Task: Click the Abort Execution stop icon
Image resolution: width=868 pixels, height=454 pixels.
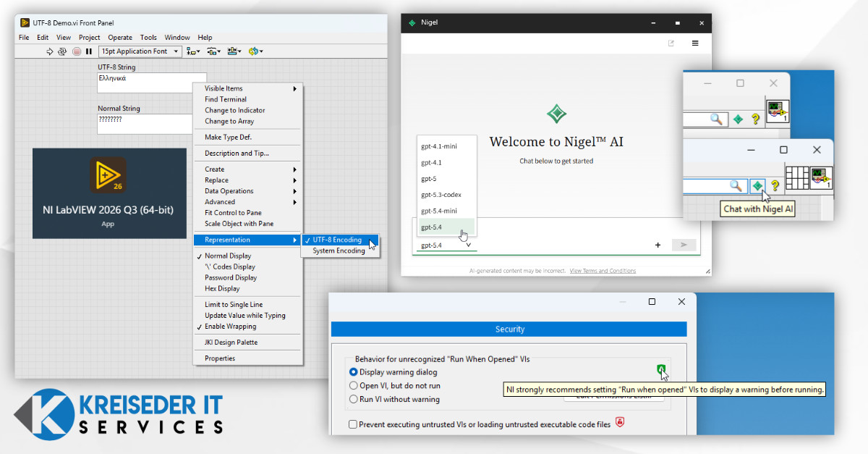Action: 77,51
